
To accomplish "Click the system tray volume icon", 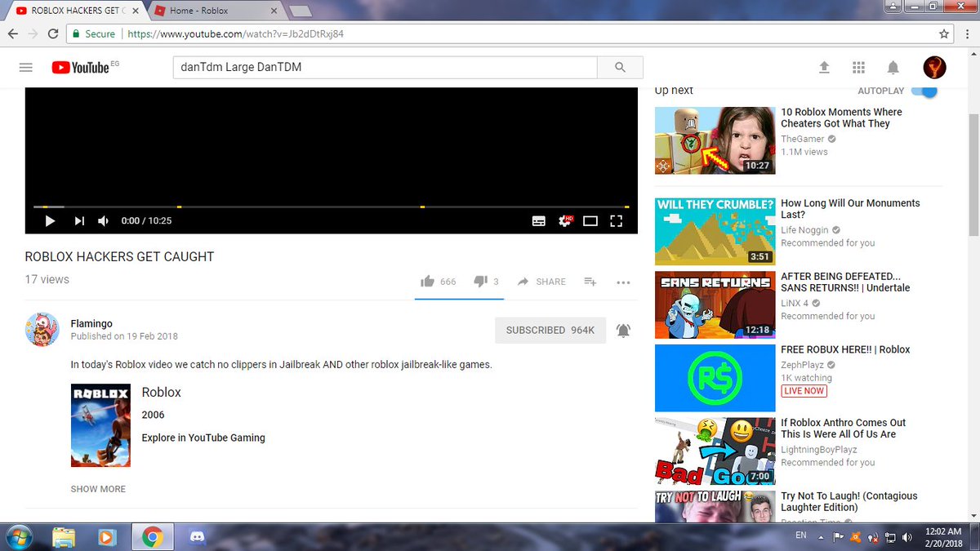I will tap(907, 536).
